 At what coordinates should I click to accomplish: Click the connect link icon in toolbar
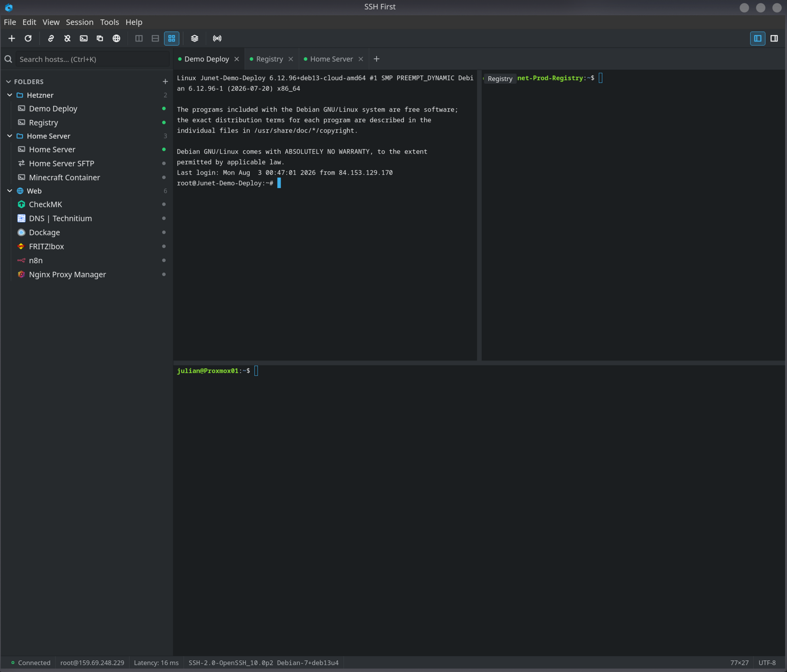51,38
